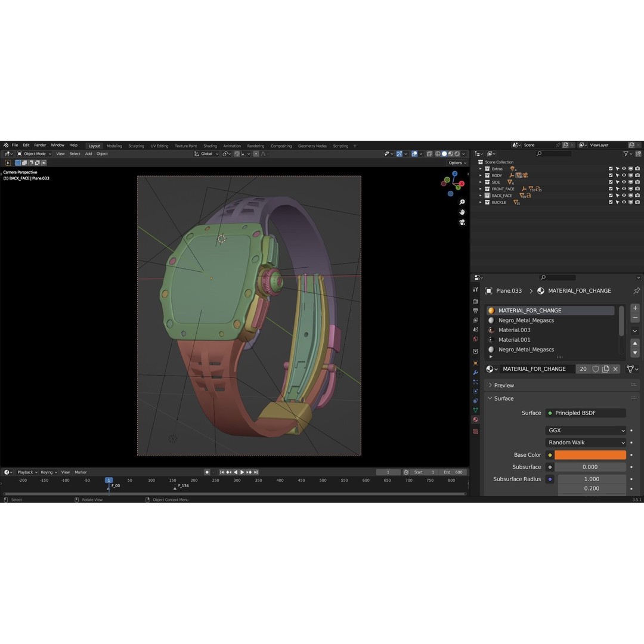Viewport: 644px width, 644px height.
Task: Click the Texture properties checker icon
Action: [x=476, y=431]
